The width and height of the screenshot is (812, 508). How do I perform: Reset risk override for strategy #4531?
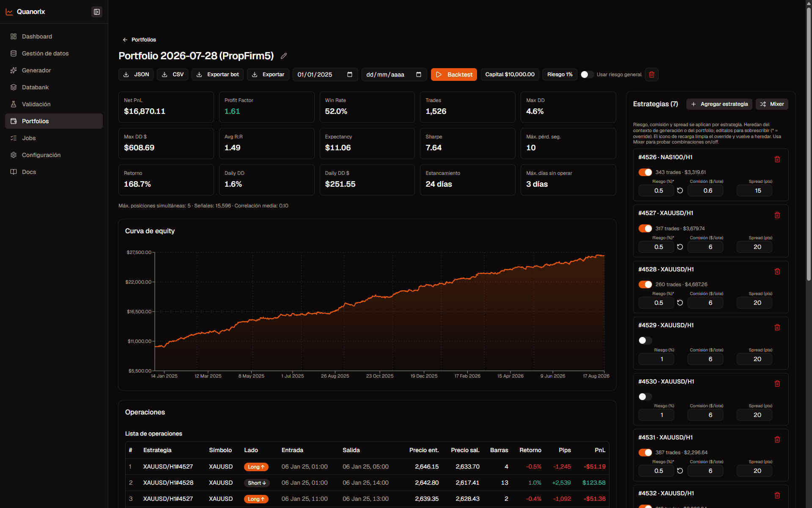click(x=680, y=471)
